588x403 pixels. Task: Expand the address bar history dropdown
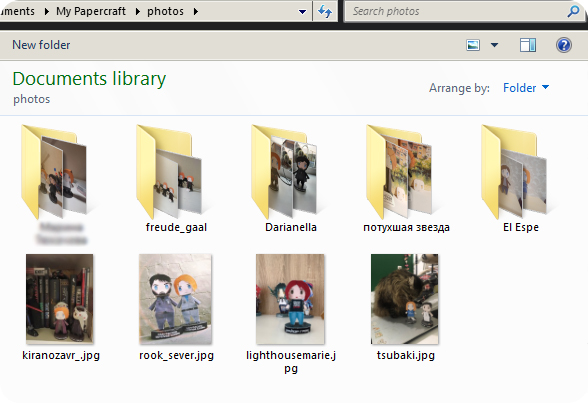coord(302,12)
